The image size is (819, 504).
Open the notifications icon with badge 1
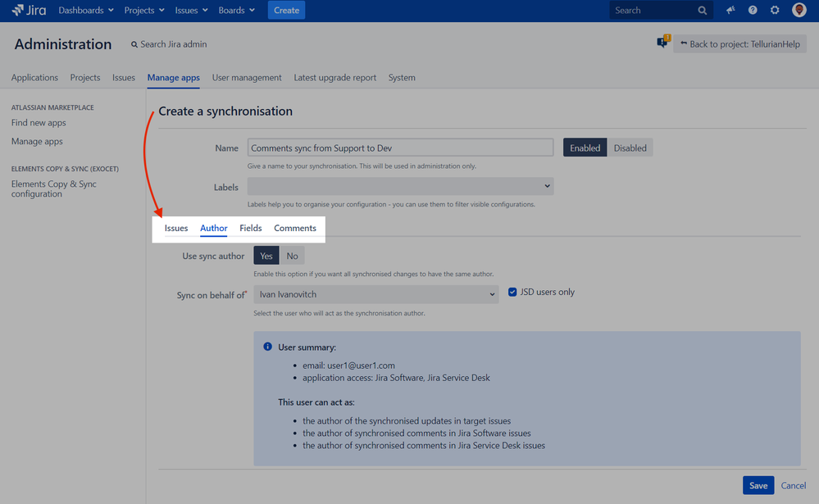[x=662, y=42]
